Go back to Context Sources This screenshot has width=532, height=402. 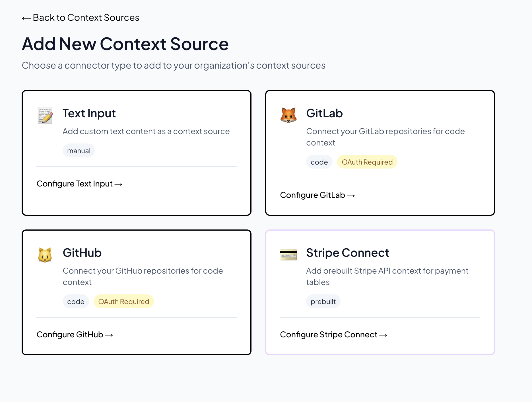[81, 17]
